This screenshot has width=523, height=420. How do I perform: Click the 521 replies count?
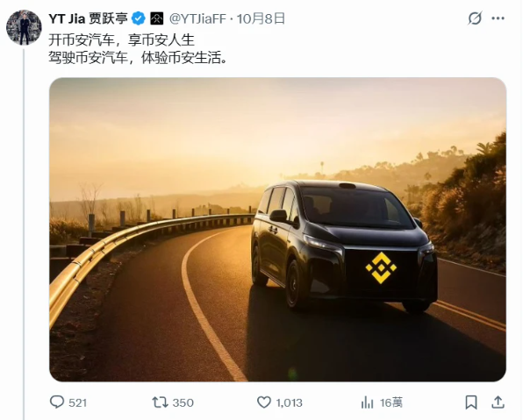point(77,402)
